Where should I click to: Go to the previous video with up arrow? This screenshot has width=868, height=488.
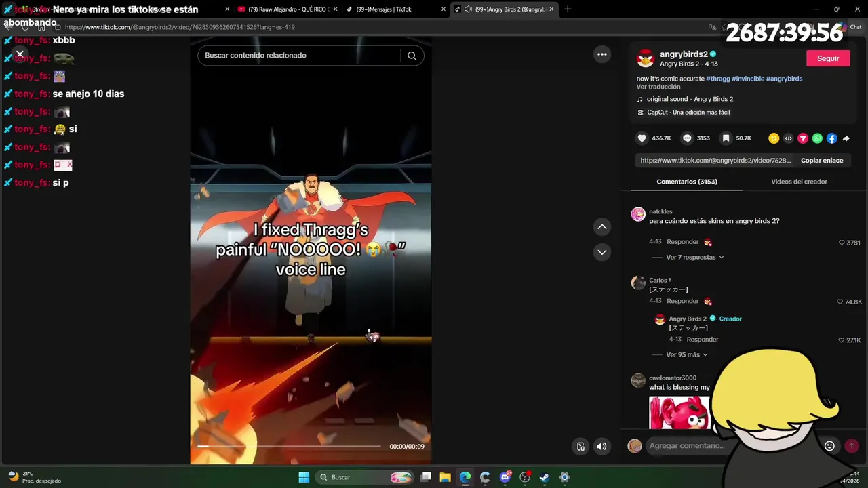pos(602,226)
